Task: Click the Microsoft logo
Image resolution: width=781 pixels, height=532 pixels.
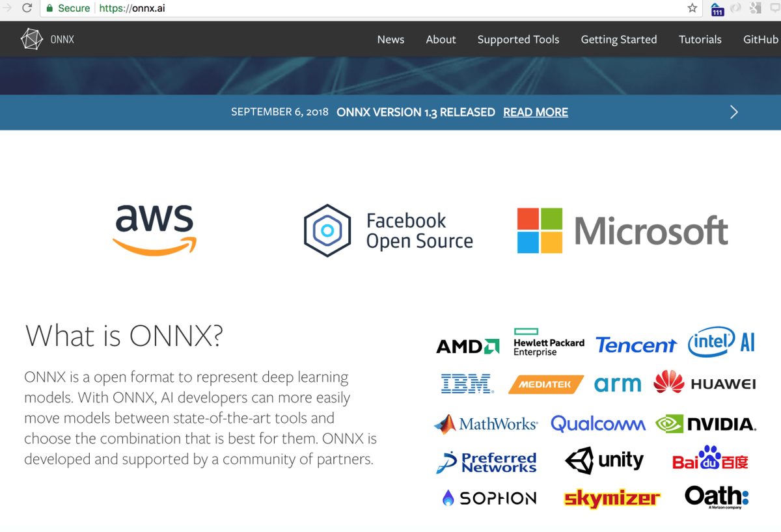Action: pyautogui.click(x=622, y=230)
